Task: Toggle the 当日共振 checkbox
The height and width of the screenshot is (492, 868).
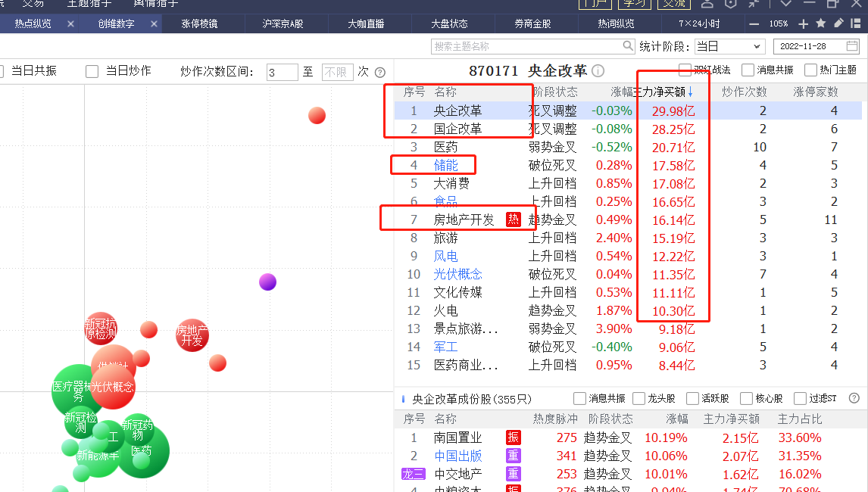Action: (1, 71)
